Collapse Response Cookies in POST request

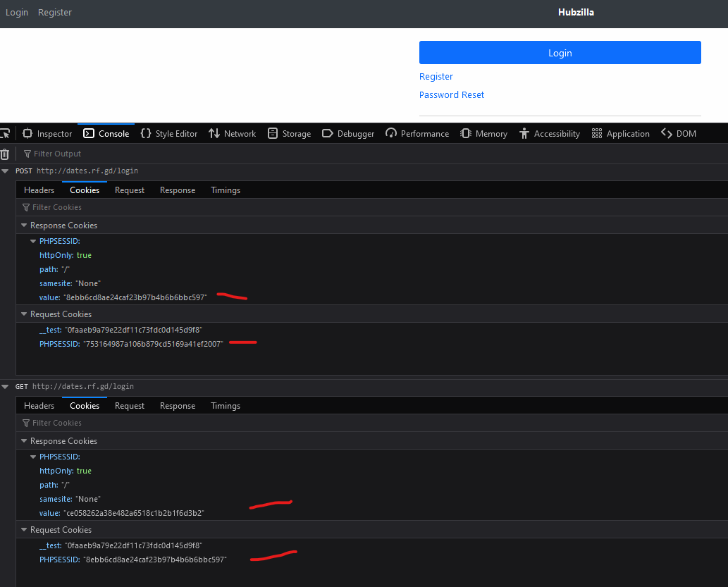pos(23,225)
